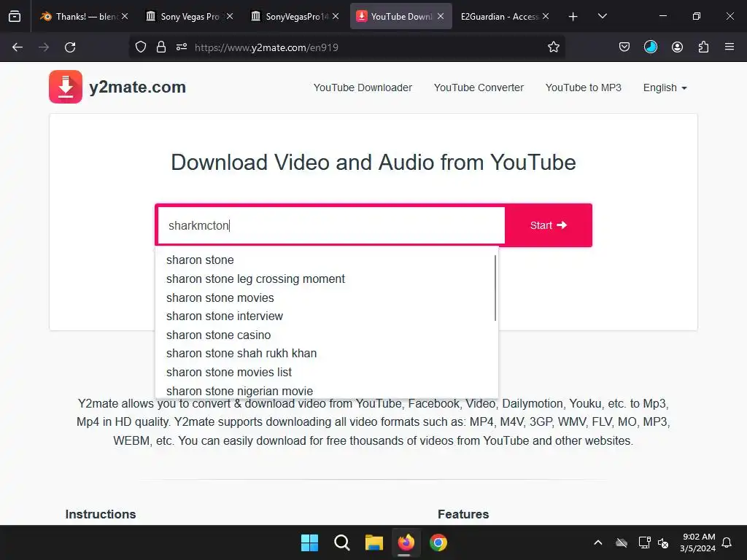Click the y2mate.com site title
The height and width of the screenshot is (560, 747).
[137, 87]
